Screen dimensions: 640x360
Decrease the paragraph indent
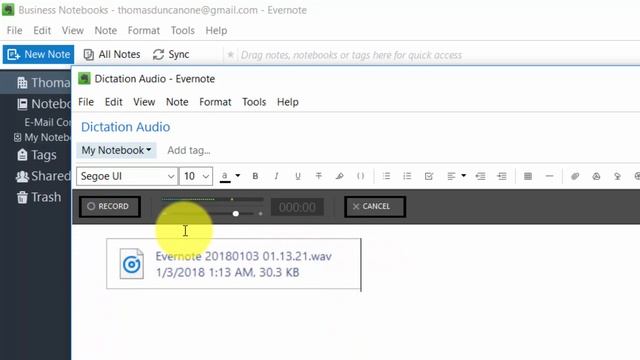[480, 176]
